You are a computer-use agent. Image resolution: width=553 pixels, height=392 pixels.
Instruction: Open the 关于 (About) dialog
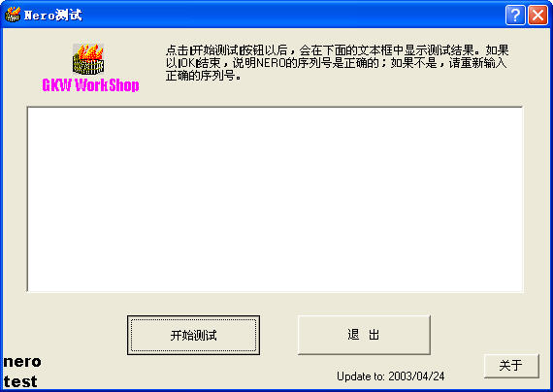click(511, 366)
